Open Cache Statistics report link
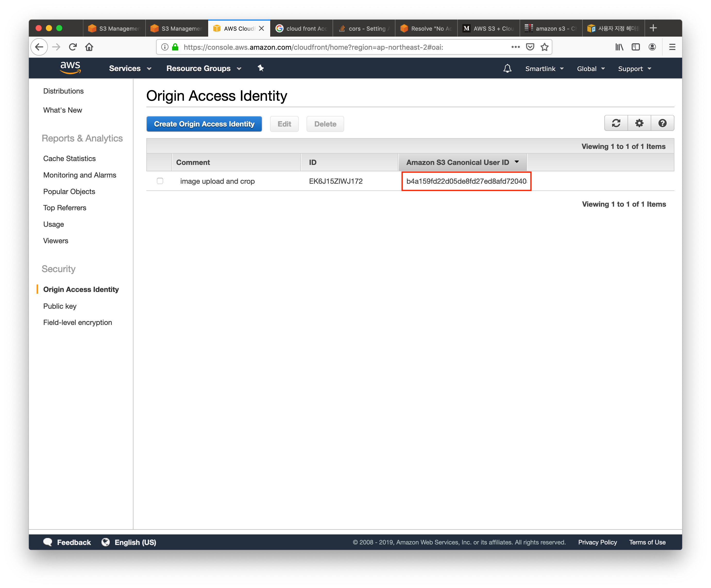 [x=69, y=158]
